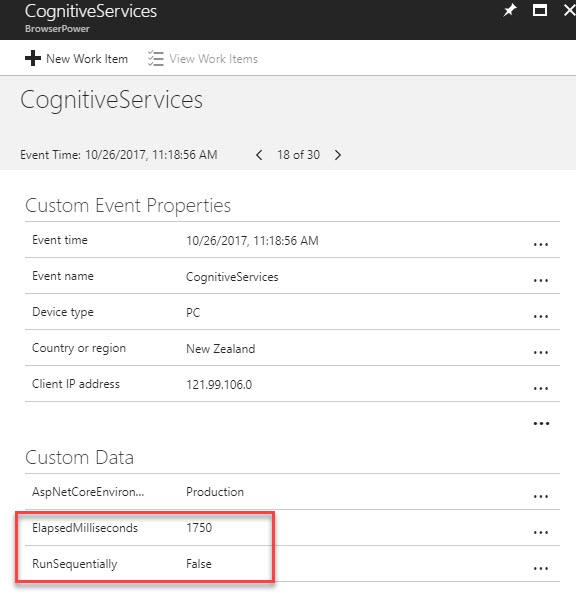Image resolution: width=576 pixels, height=614 pixels.
Task: Click the New Work Item label
Action: [87, 59]
